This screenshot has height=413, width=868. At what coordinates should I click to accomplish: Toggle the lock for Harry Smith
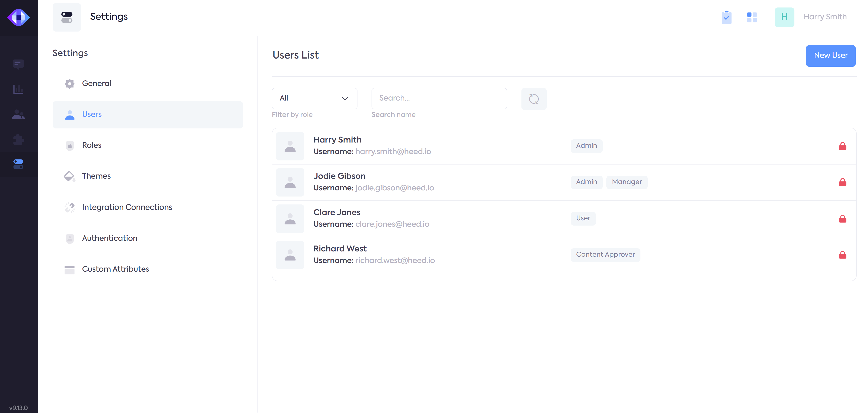click(x=842, y=146)
